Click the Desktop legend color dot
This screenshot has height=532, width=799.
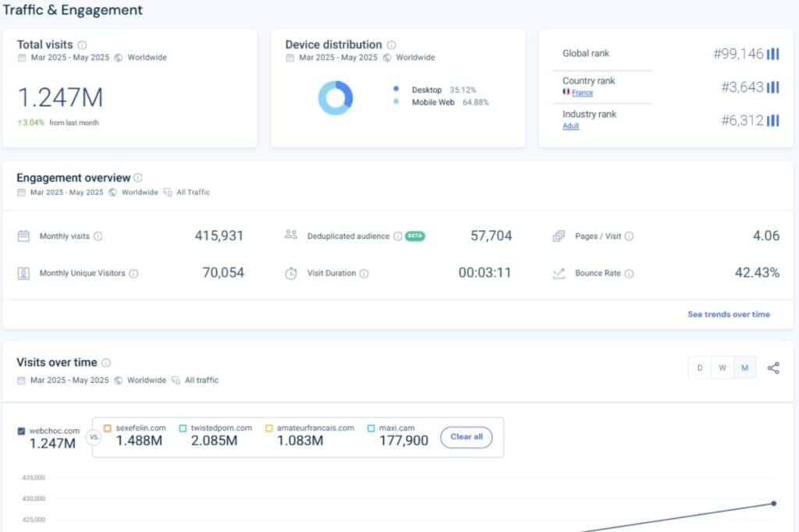[396, 89]
